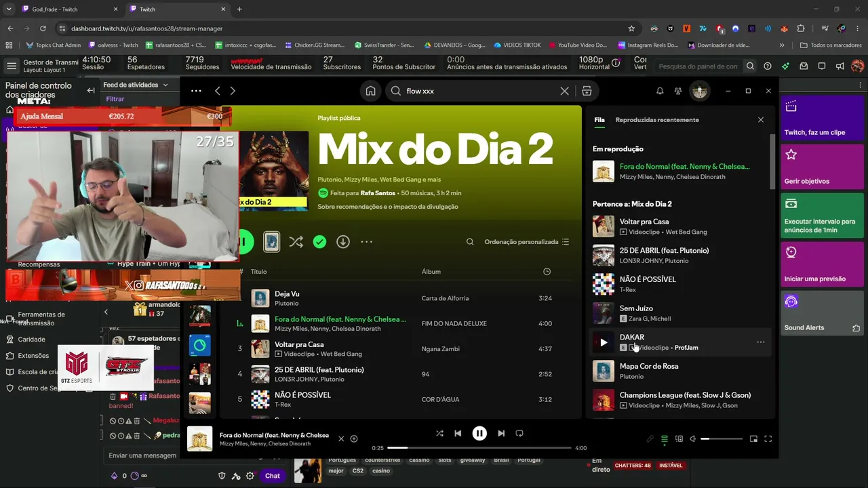868x488 pixels.
Task: Open the mini player
Action: coord(753,439)
